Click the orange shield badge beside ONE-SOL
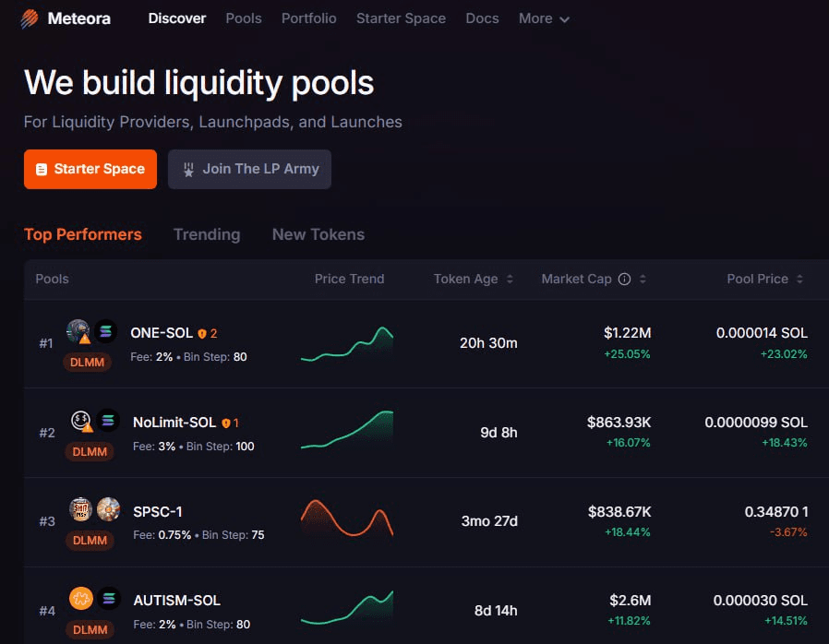The height and width of the screenshot is (644, 829). (x=202, y=333)
